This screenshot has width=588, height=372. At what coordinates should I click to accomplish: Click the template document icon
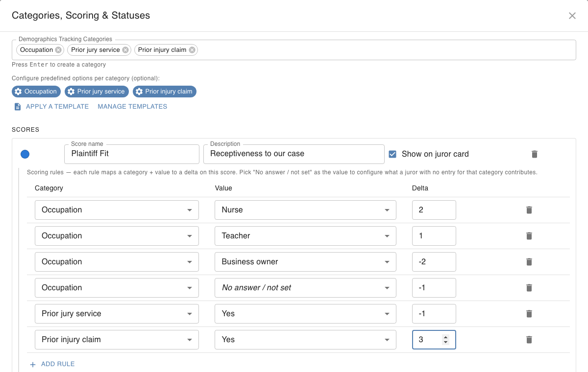click(18, 107)
